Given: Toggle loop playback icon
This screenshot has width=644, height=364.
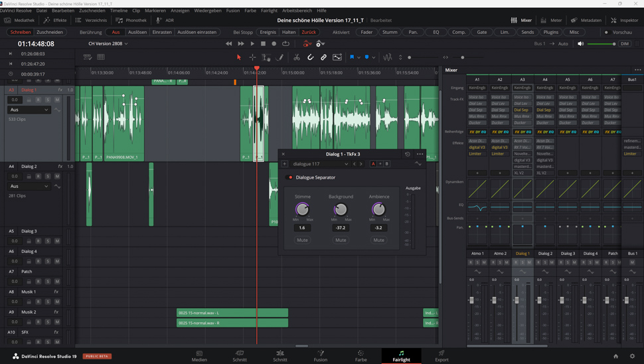Looking at the screenshot, I should (x=286, y=44).
